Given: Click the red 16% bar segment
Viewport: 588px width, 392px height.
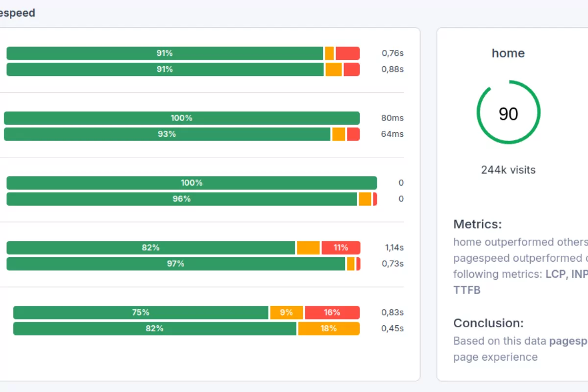Looking at the screenshot, I should (332, 312).
